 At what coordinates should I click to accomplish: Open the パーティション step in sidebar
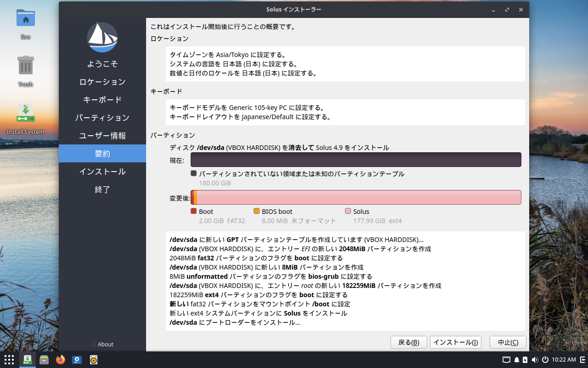(102, 118)
